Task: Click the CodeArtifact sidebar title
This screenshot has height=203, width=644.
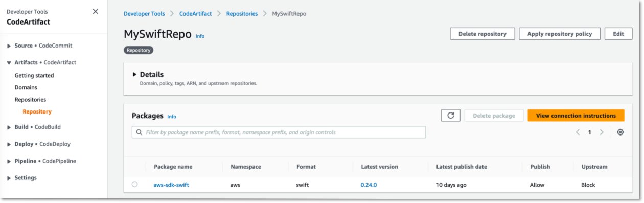Action: 28,22
